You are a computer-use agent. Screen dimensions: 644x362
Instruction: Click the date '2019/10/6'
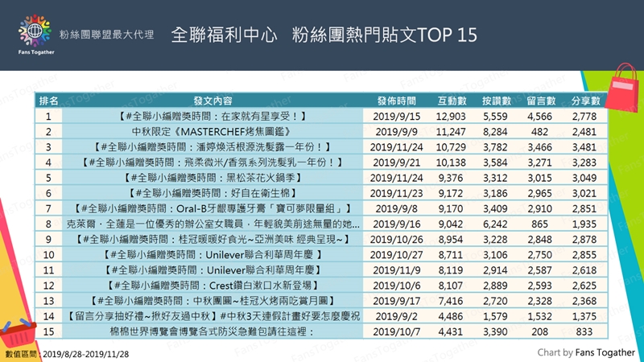[396, 286]
